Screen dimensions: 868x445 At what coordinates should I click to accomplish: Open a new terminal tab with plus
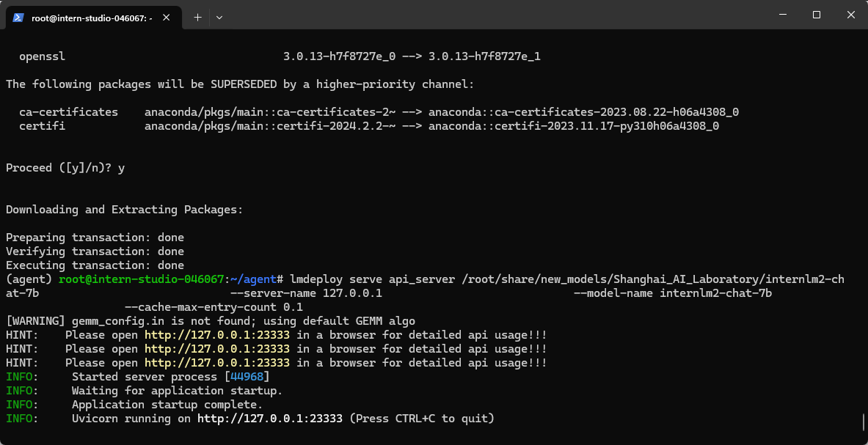coord(197,18)
